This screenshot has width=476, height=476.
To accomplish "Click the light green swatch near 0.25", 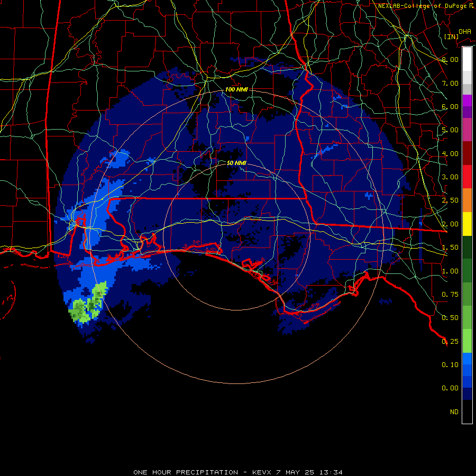I will tap(467, 341).
